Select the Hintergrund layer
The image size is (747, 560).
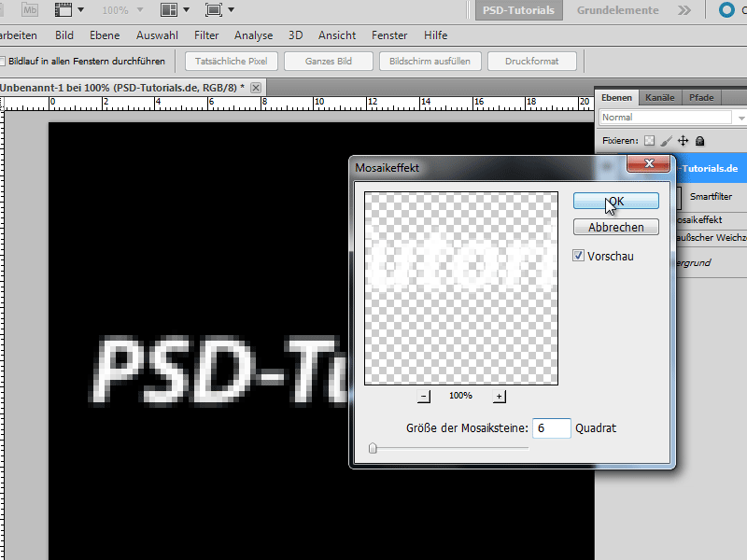click(711, 263)
